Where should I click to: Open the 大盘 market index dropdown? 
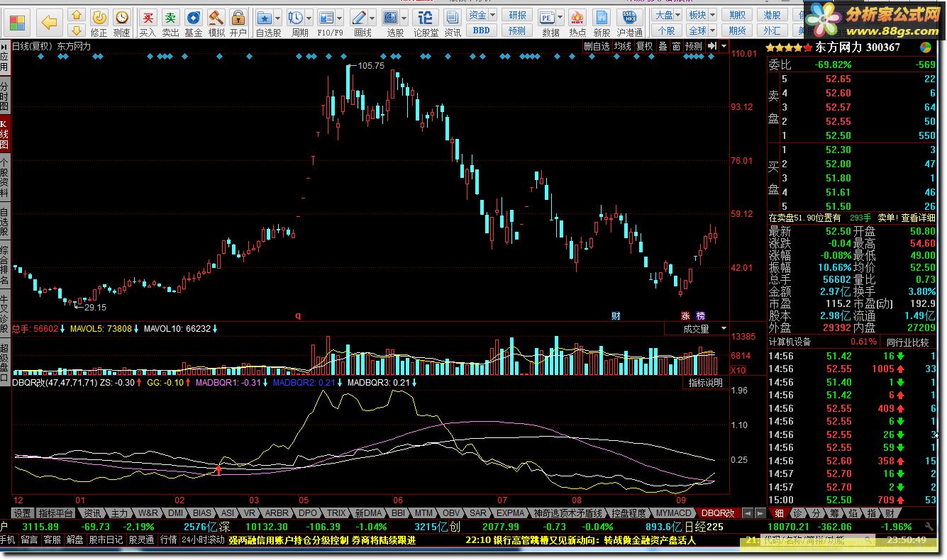pyautogui.click(x=668, y=15)
